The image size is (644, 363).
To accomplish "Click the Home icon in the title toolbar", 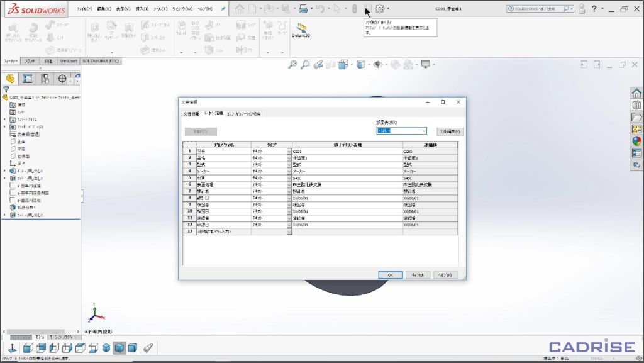I will pos(240,9).
